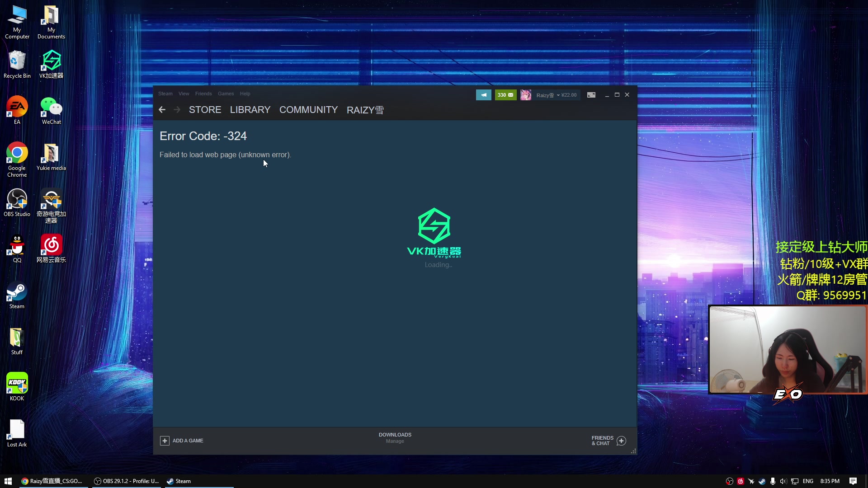This screenshot has height=488, width=868.
Task: Open the Friends menu
Action: point(203,94)
